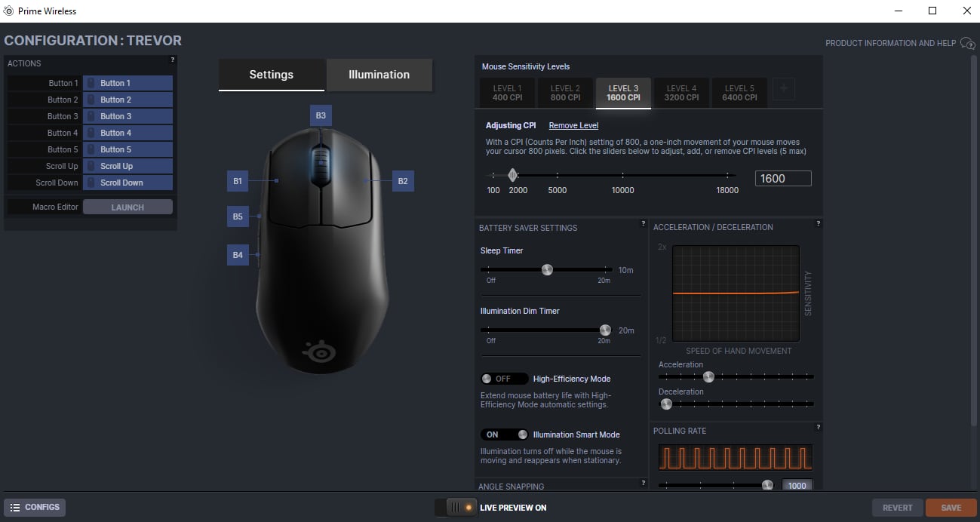Image resolution: width=980 pixels, height=522 pixels.
Task: Select the Level 1 400 CPI tab
Action: click(506, 92)
